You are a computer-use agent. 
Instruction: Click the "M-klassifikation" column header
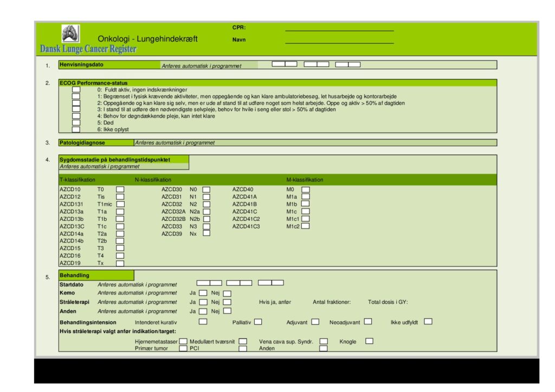pyautogui.click(x=305, y=180)
